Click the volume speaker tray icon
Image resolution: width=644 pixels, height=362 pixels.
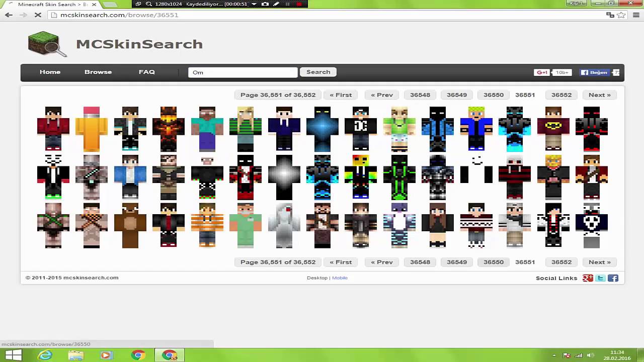pos(591,355)
